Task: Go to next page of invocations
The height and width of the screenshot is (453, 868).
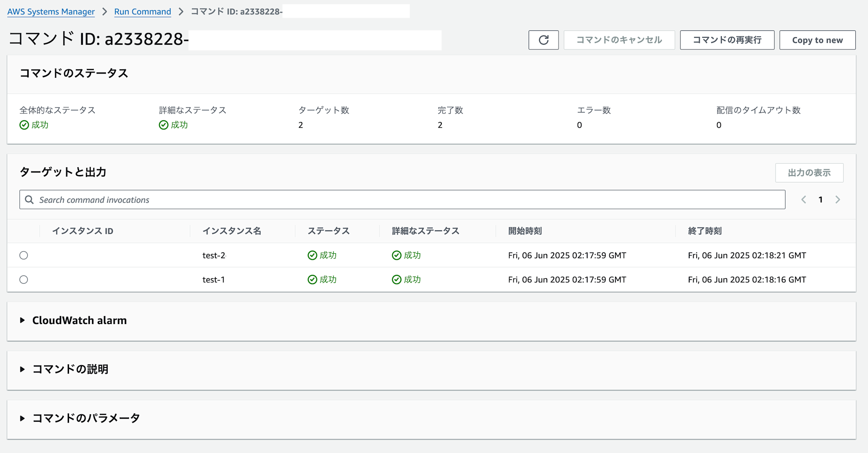Action: 838,199
